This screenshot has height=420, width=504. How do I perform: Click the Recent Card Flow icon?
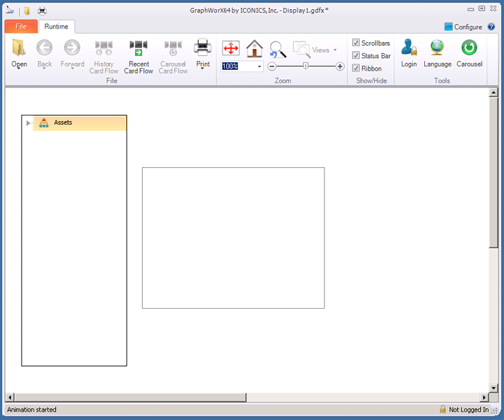[x=139, y=49]
